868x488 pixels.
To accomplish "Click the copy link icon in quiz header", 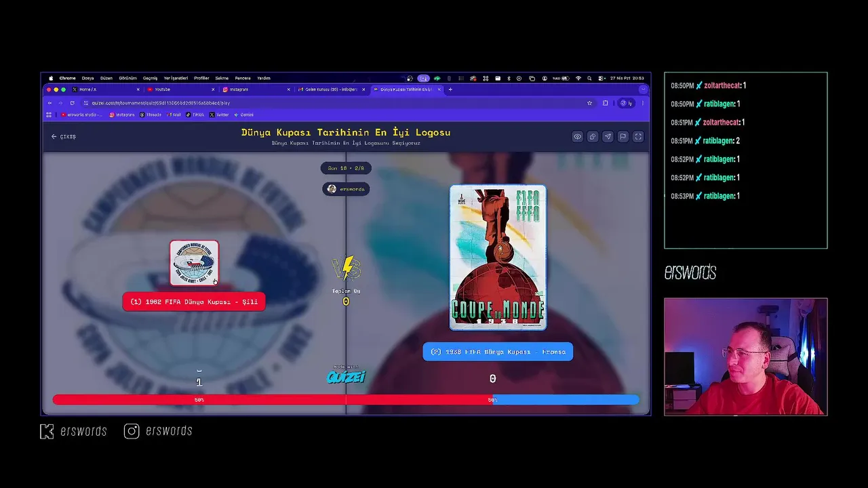I will (x=592, y=136).
